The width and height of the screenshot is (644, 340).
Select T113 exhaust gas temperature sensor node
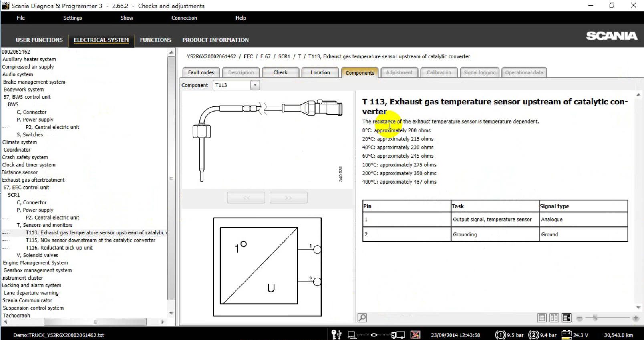point(96,232)
